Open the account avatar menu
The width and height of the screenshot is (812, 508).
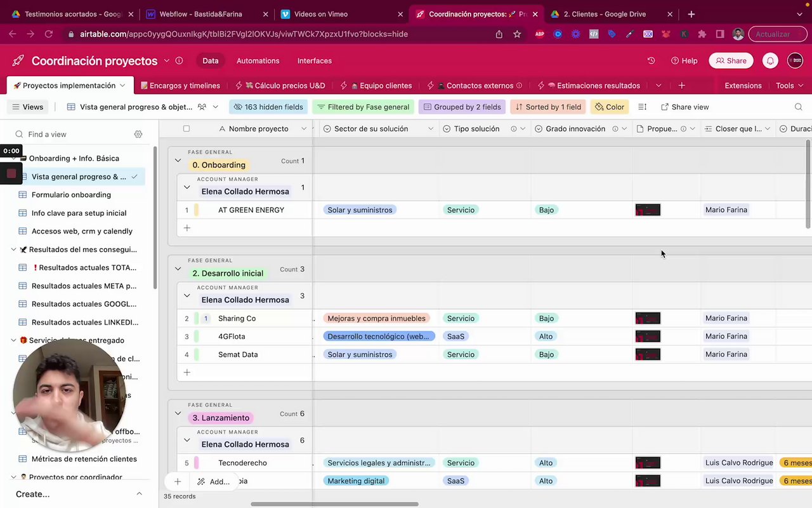point(795,61)
